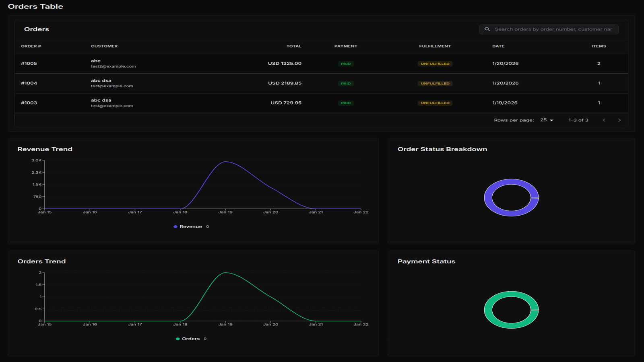Click the search magnifier icon in the orders search bar
Image resolution: width=644 pixels, height=362 pixels.
tap(487, 29)
